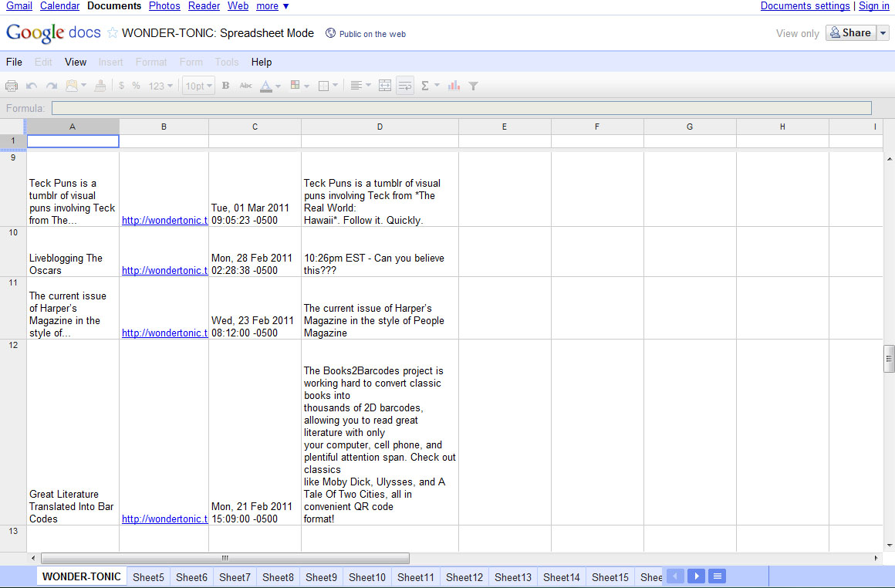Click the insert chart icon

pos(454,86)
